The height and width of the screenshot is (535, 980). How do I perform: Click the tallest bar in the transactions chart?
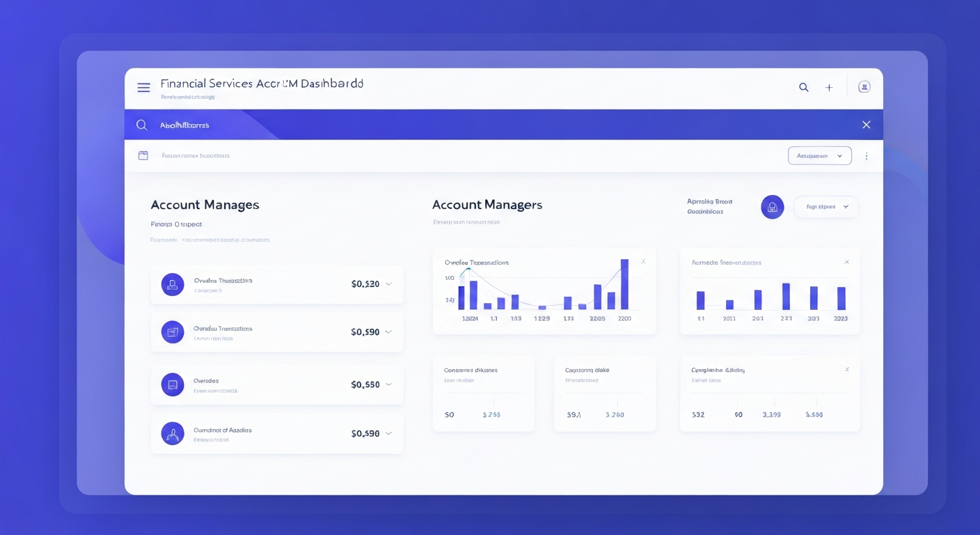point(624,286)
